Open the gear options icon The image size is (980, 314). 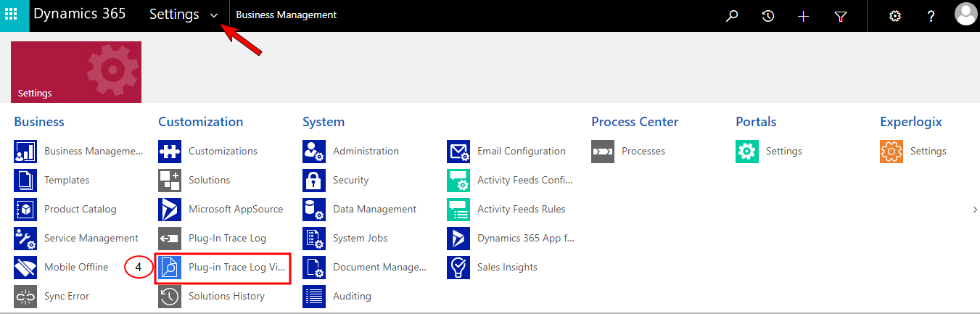coord(895,16)
